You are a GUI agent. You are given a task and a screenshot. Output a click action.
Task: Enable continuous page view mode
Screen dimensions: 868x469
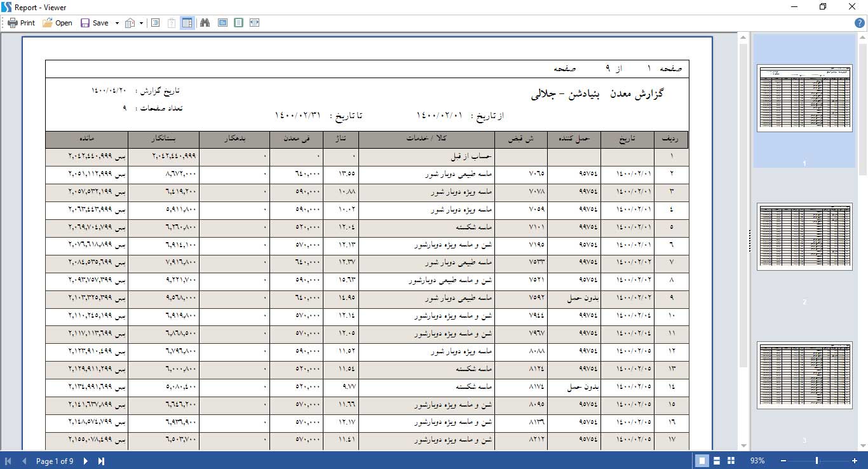coord(716,461)
